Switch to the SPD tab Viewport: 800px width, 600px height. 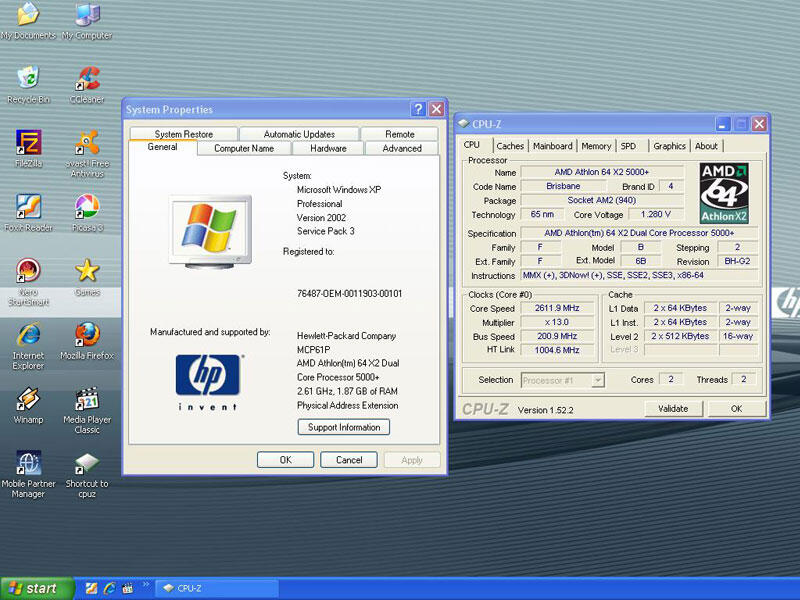[629, 146]
